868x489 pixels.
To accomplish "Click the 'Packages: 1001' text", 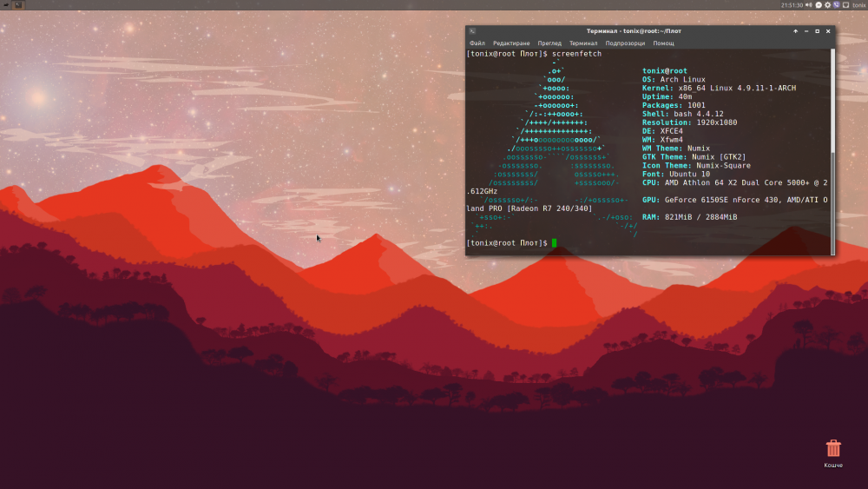I will [x=674, y=105].
